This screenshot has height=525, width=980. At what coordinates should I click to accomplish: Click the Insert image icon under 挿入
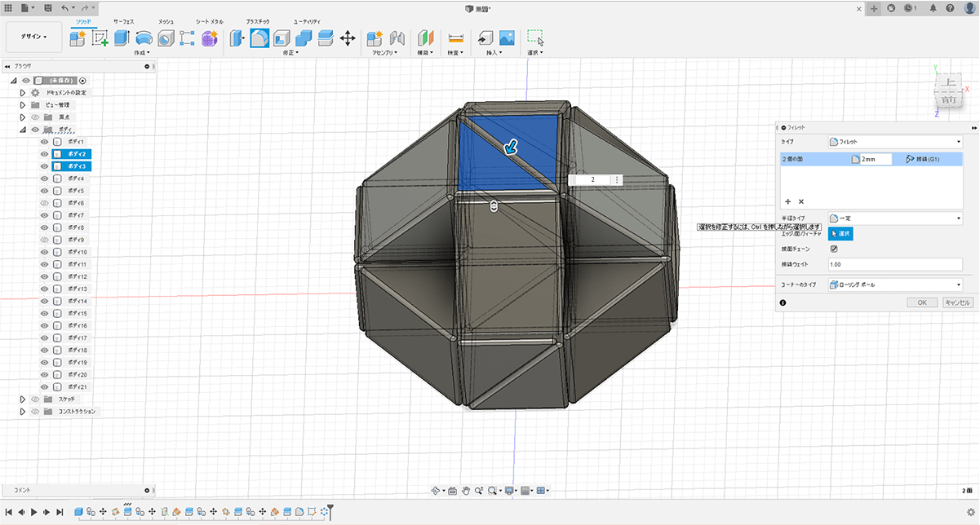tap(507, 37)
